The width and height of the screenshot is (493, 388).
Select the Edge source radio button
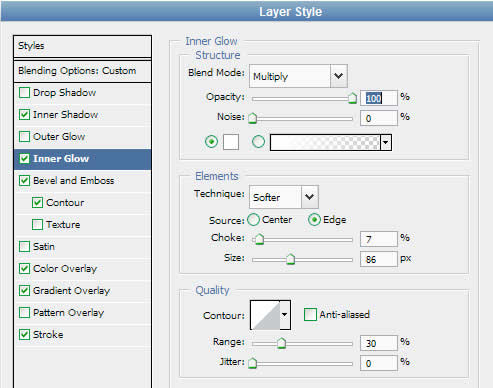314,220
